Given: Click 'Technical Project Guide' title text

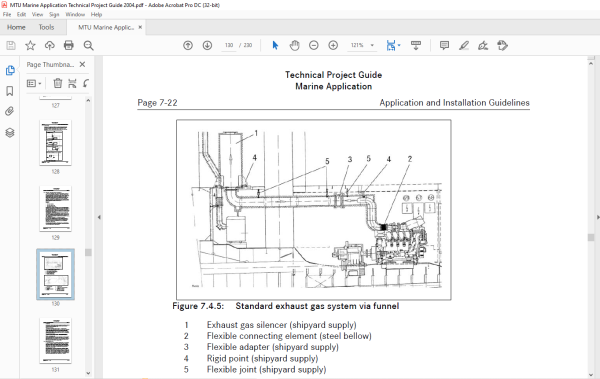Looking at the screenshot, I should 333,75.
